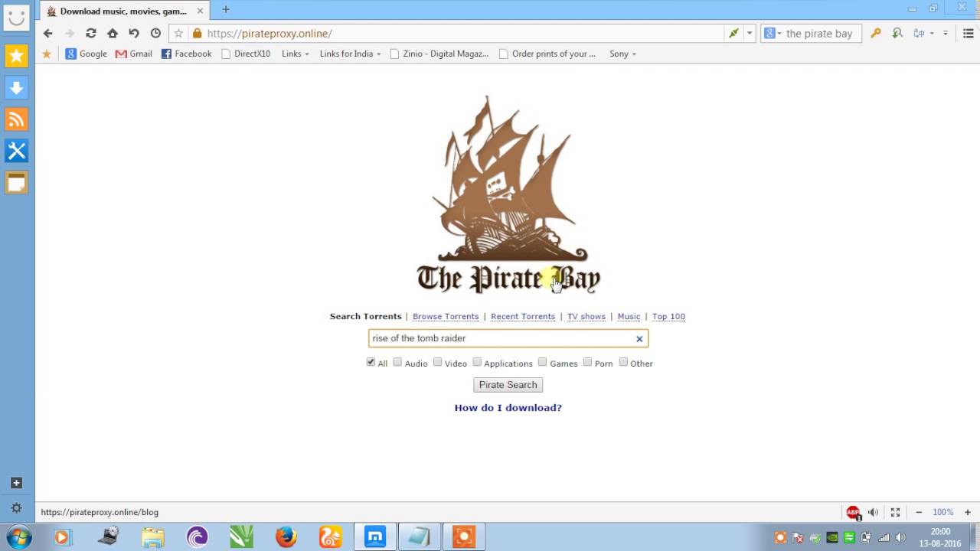Enable the Other category checkbox
Screen dimensions: 980x551
click(x=623, y=362)
